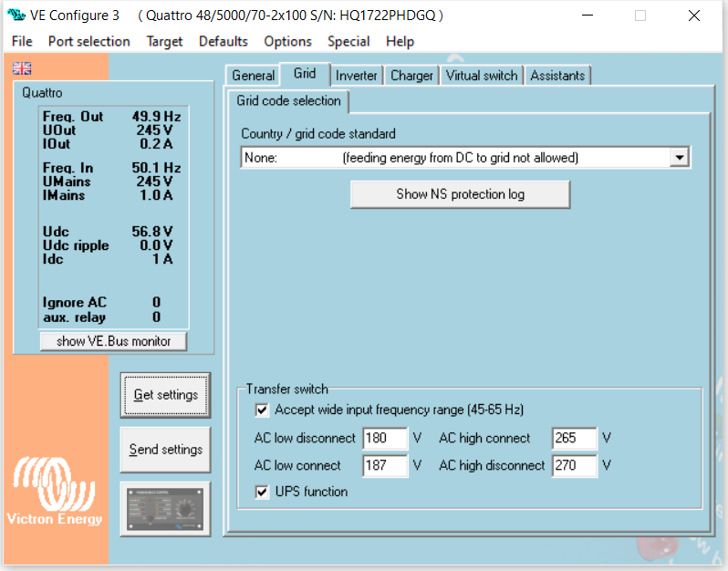728x571 pixels.
Task: Click the VE Configure app icon in title bar
Action: pos(16,15)
